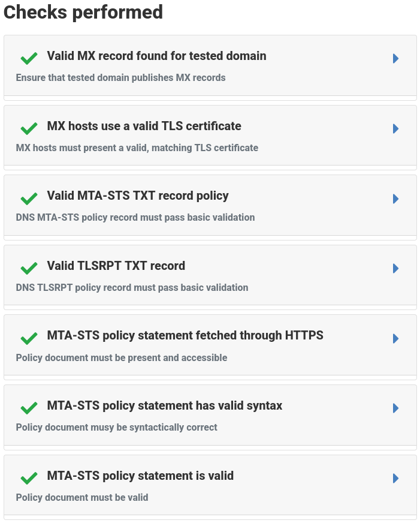
Task: Expand Valid MTA-STS TXT record policy arrow
Action: click(x=395, y=199)
